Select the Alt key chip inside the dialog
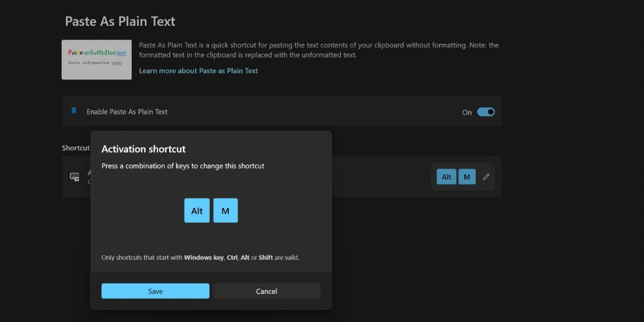This screenshot has width=644, height=322. pyautogui.click(x=196, y=210)
